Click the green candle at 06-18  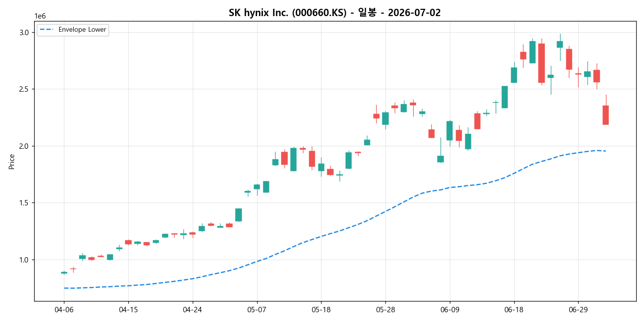(514, 75)
